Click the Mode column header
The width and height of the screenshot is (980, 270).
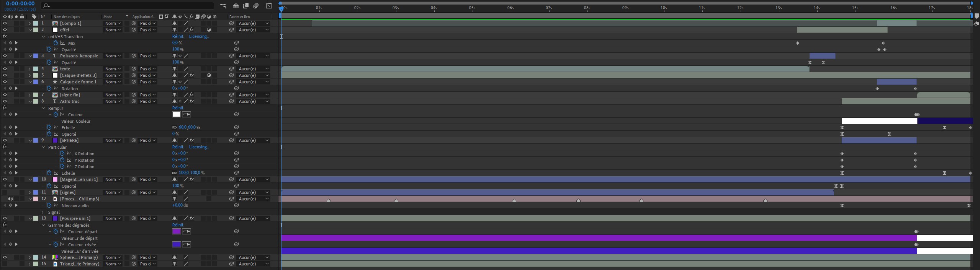pos(108,17)
